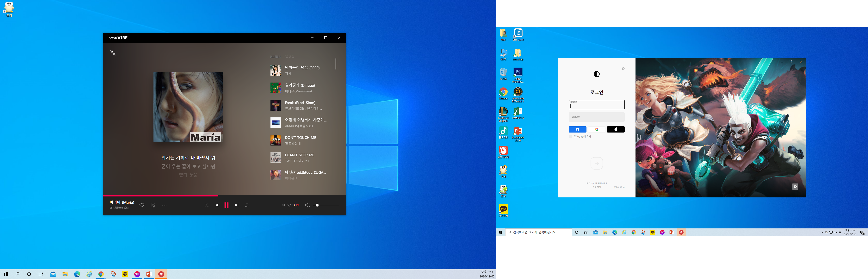Go to the previous track
This screenshot has width=868, height=279.
pos(216,205)
